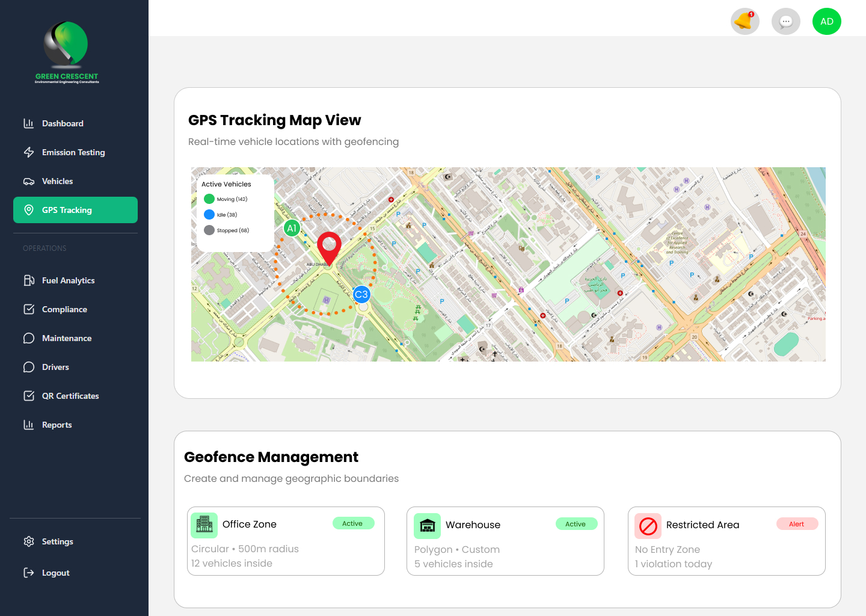This screenshot has width=866, height=616.
Task: Toggle the Idle vehicles legend entry
Action: (209, 214)
